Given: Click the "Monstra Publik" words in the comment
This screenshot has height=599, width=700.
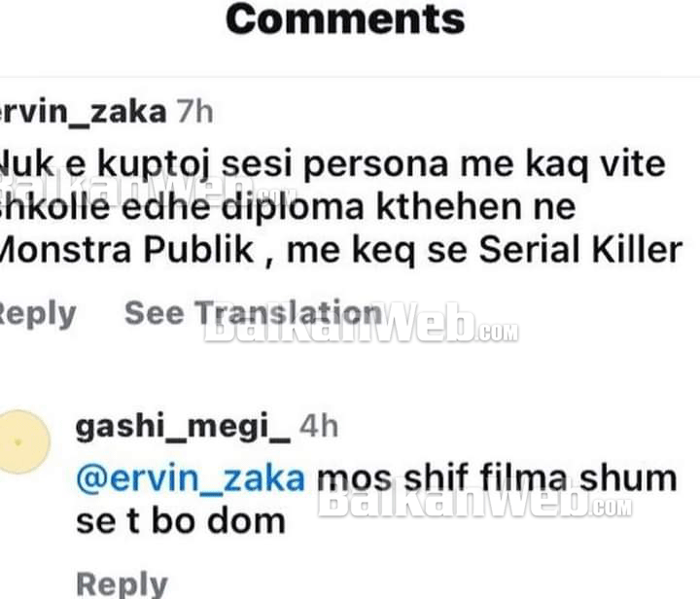Looking at the screenshot, I should 126,250.
